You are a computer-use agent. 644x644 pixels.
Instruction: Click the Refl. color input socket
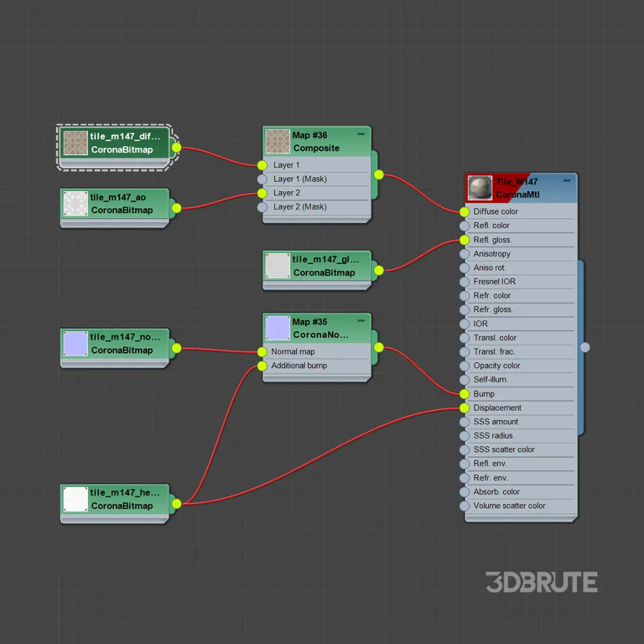pyautogui.click(x=464, y=226)
